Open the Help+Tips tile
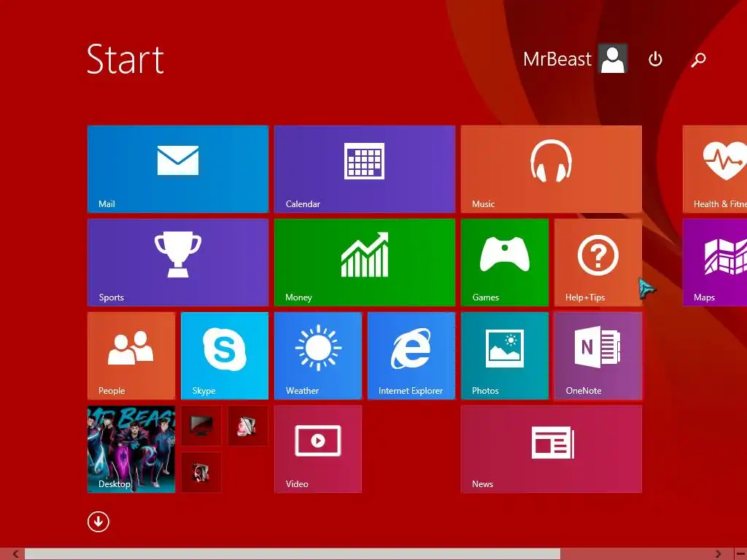The width and height of the screenshot is (747, 560). point(598,262)
